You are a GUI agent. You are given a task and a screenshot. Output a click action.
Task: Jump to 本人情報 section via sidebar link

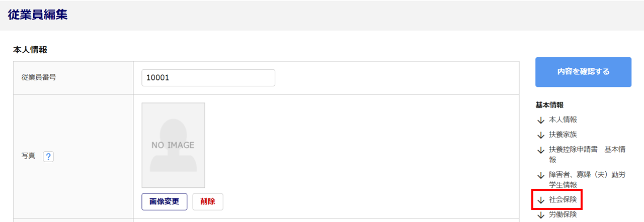pyautogui.click(x=563, y=120)
